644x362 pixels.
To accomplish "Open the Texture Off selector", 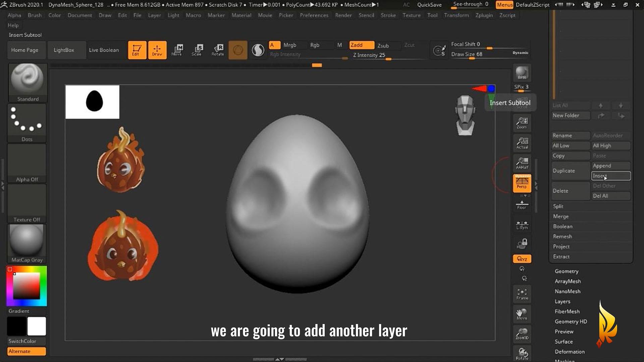I will tap(27, 203).
